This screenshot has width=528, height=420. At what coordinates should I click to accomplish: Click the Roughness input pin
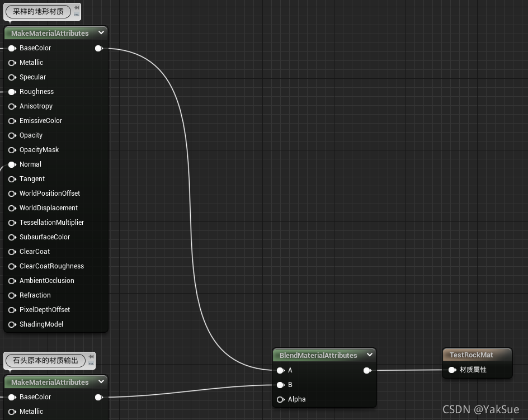12,92
